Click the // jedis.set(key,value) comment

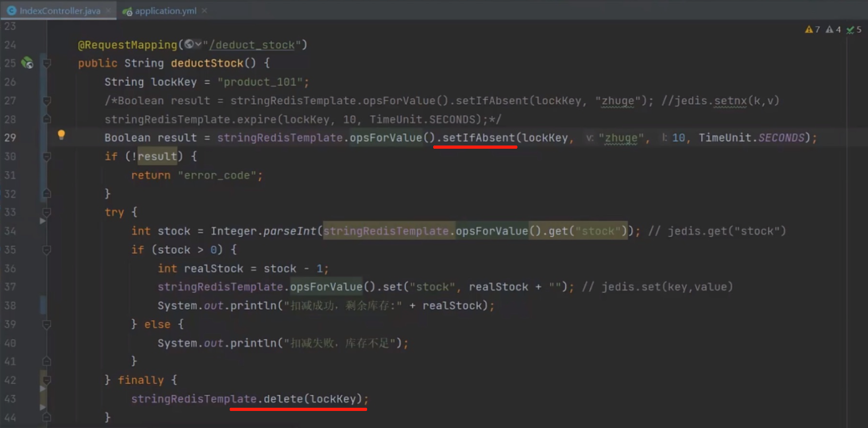click(x=658, y=287)
